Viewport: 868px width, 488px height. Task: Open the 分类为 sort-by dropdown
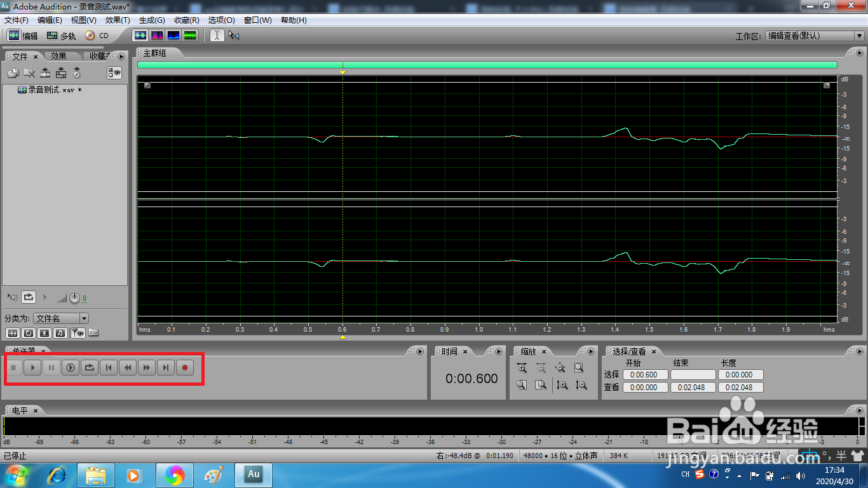[61, 318]
